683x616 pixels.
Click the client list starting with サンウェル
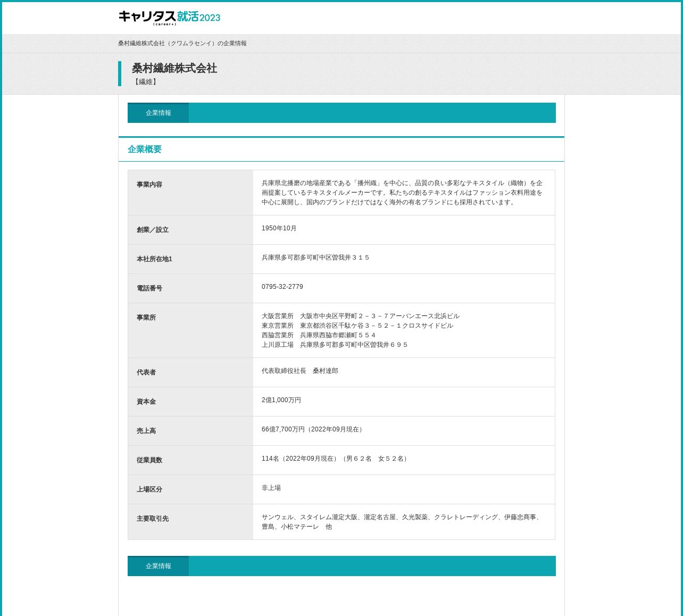(402, 522)
